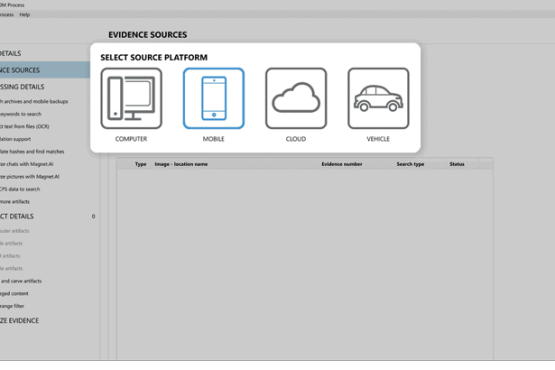Open archives and mobile backups option
Image resolution: width=555 pixels, height=370 pixels.
(x=34, y=102)
